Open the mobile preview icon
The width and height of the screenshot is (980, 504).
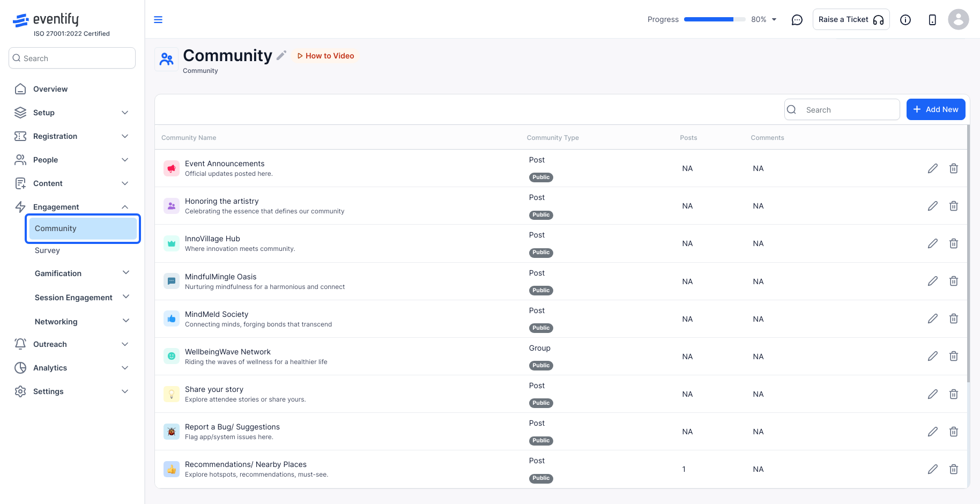[x=932, y=20]
